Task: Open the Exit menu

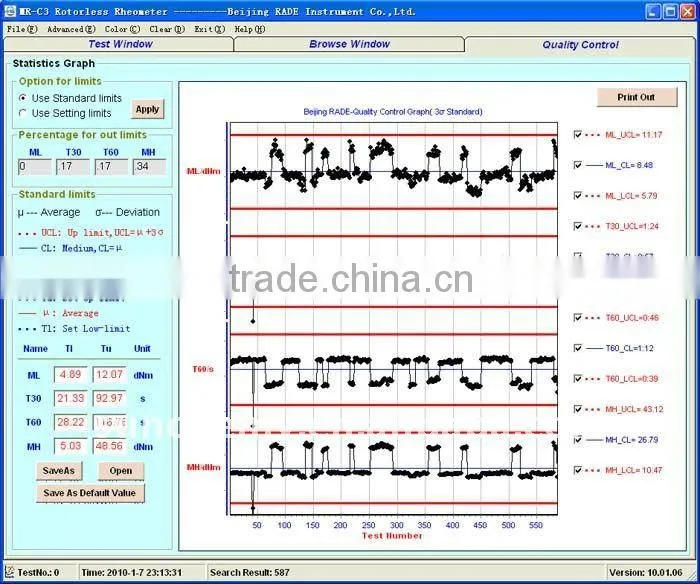Action: (x=209, y=29)
